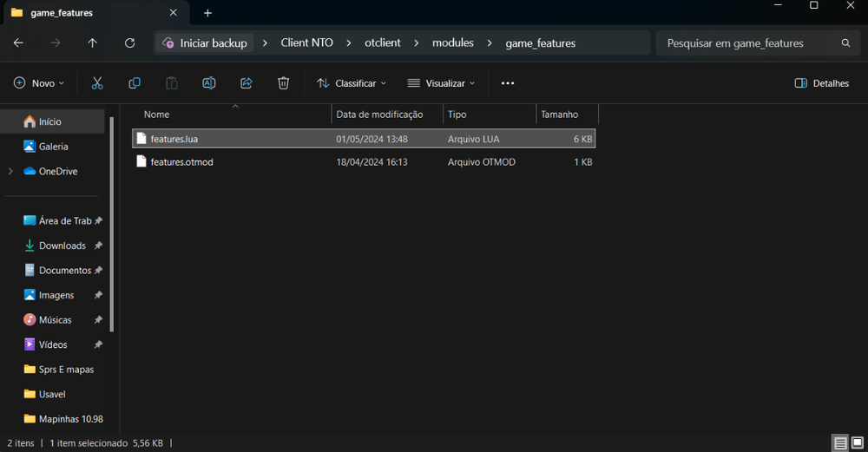This screenshot has width=868, height=452.
Task: Click the Rename icon in toolbar
Action: [x=209, y=83]
